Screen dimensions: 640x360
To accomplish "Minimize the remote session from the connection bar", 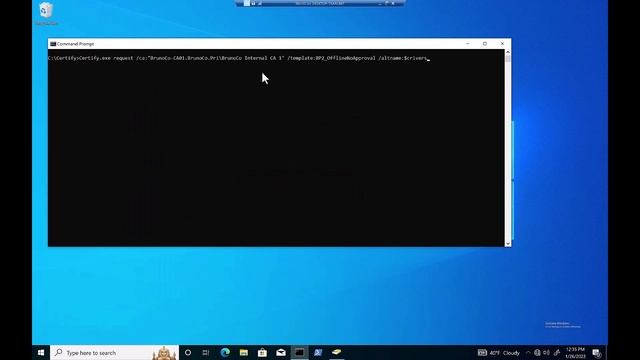I will point(380,4).
